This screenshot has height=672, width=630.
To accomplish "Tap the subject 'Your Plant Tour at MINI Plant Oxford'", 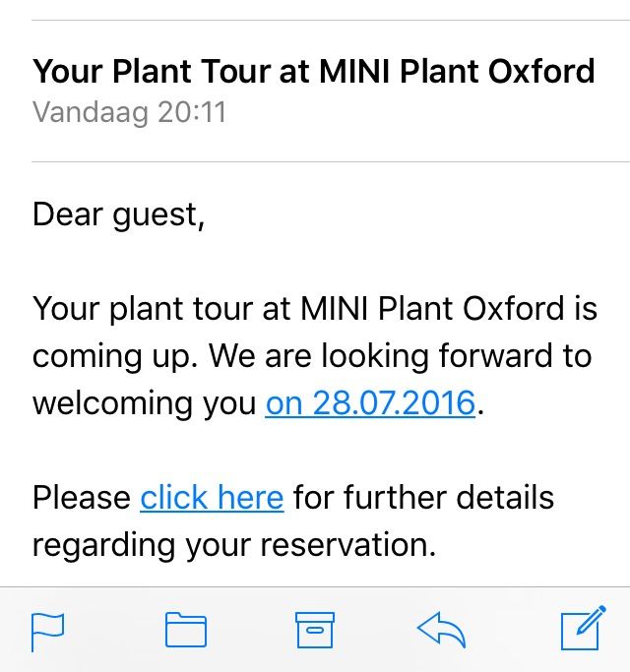I will (313, 71).
